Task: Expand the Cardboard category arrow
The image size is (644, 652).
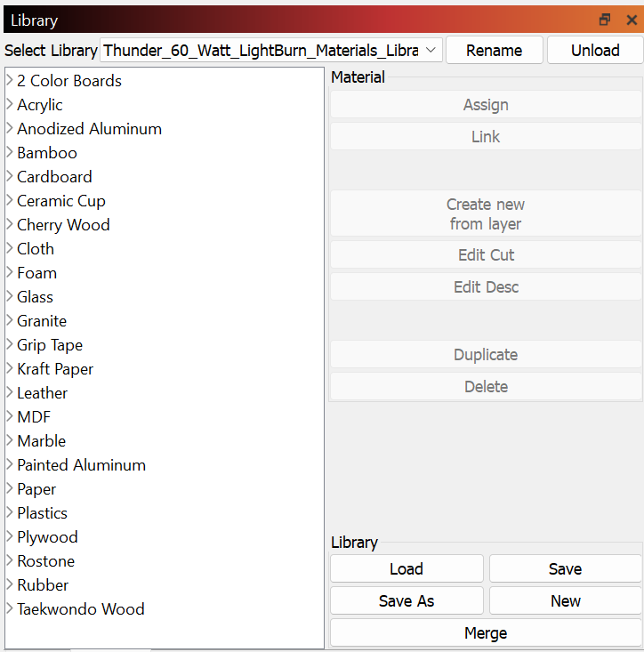Action: pyautogui.click(x=10, y=176)
